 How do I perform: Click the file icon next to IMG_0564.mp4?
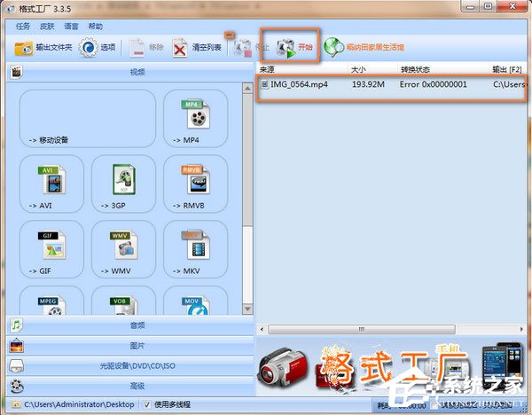click(264, 84)
